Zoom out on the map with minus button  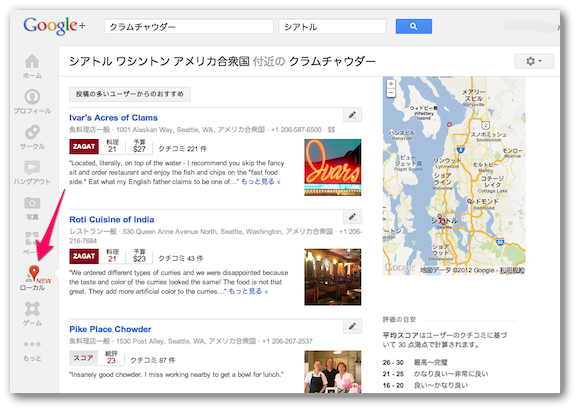click(x=391, y=93)
